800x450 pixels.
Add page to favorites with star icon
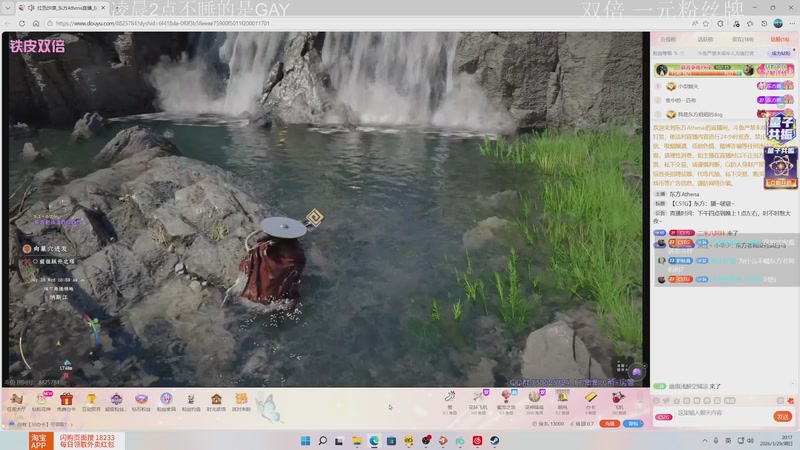[x=706, y=23]
